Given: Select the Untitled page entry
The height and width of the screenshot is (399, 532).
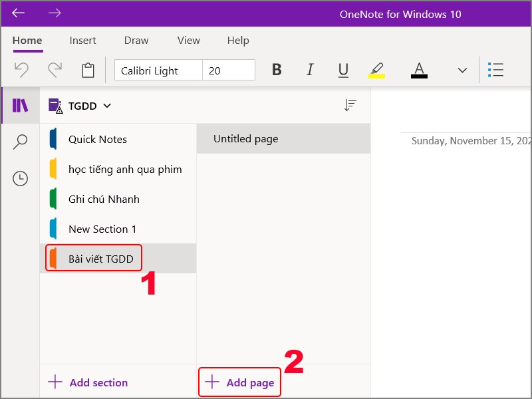Looking at the screenshot, I should coord(284,138).
